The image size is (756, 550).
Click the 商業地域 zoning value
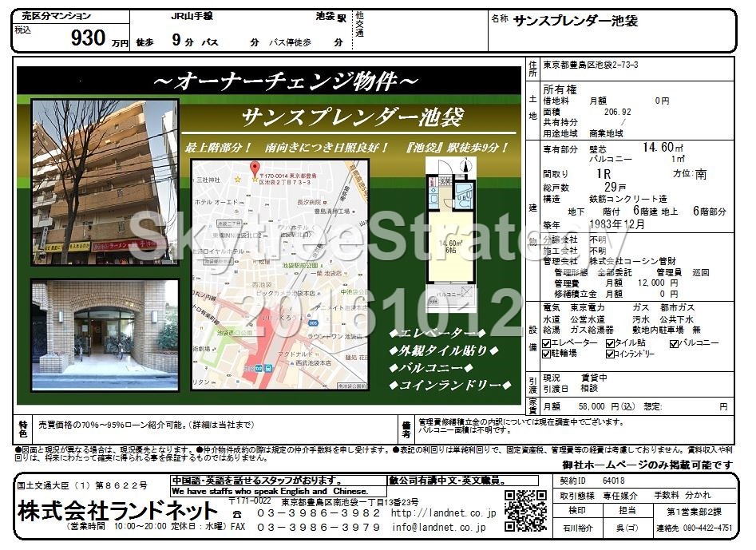click(606, 133)
